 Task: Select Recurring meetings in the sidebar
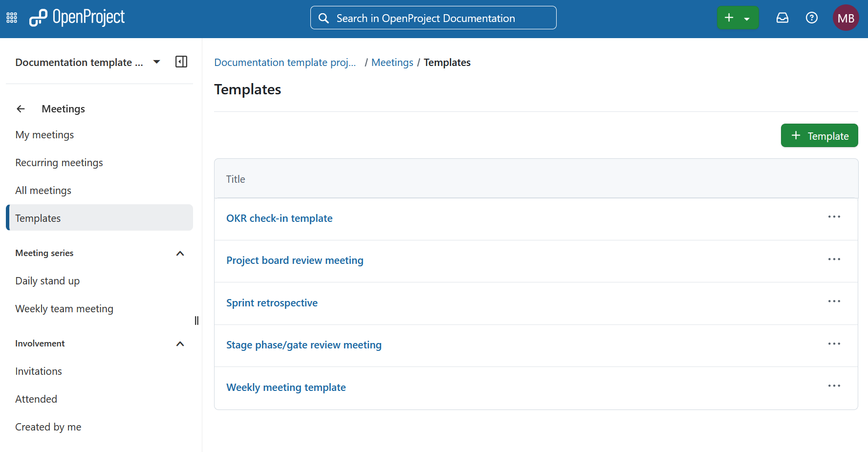pos(59,162)
